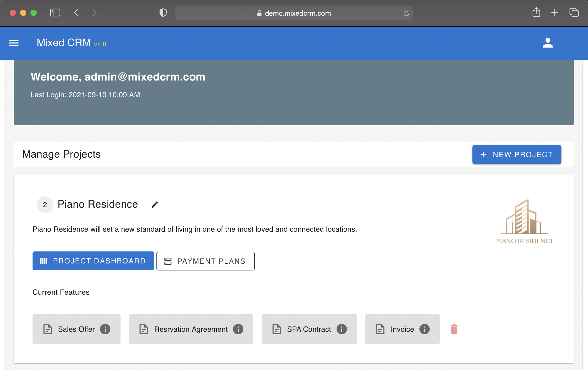The height and width of the screenshot is (370, 588).
Task: Click the page reload control
Action: click(x=406, y=13)
